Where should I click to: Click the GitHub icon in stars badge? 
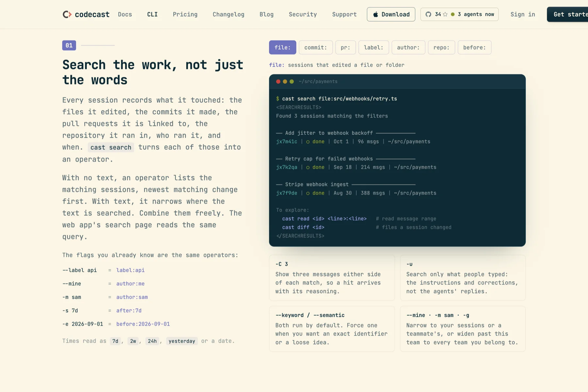428,14
